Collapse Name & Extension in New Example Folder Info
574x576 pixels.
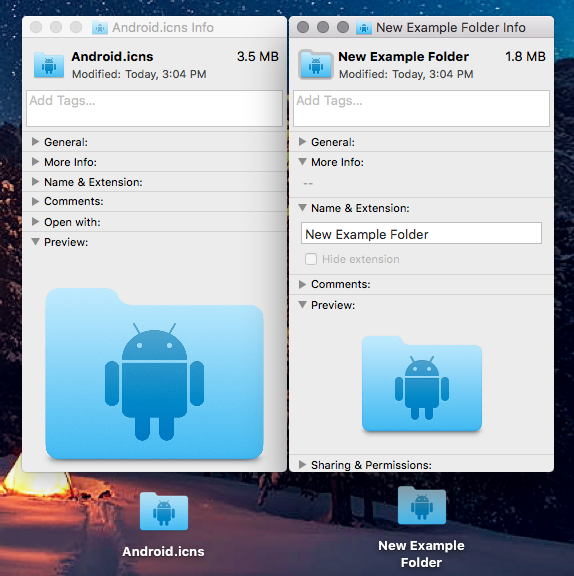coord(302,208)
